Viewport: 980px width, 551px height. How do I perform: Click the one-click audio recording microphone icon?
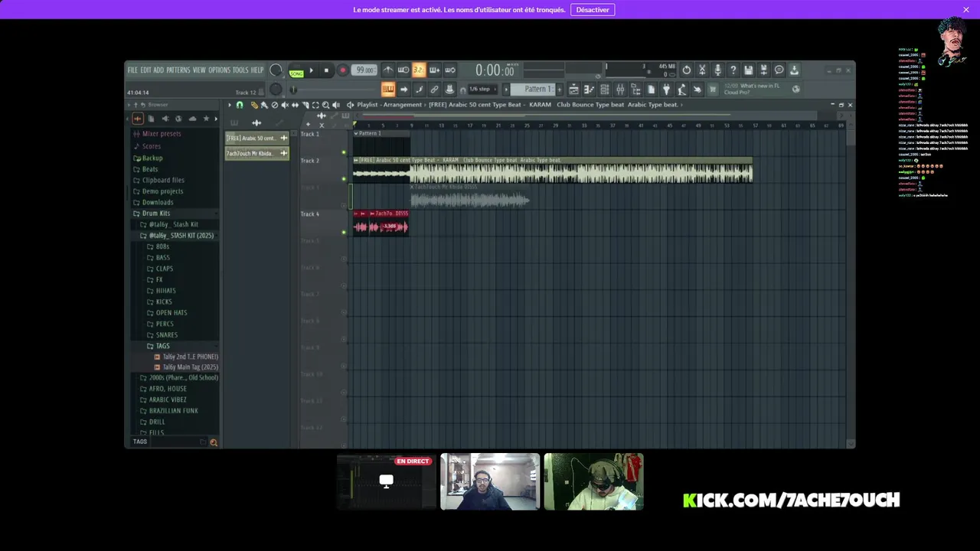[717, 70]
